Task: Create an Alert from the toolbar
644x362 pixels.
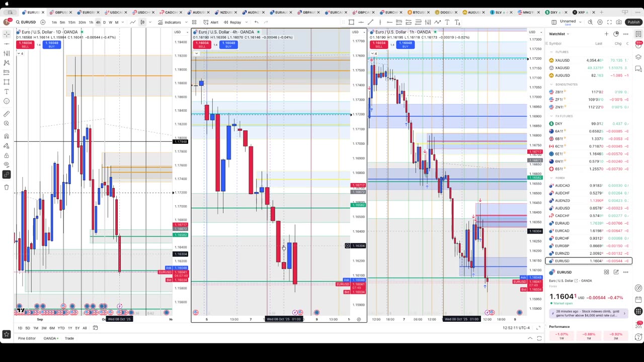Action: [211, 22]
